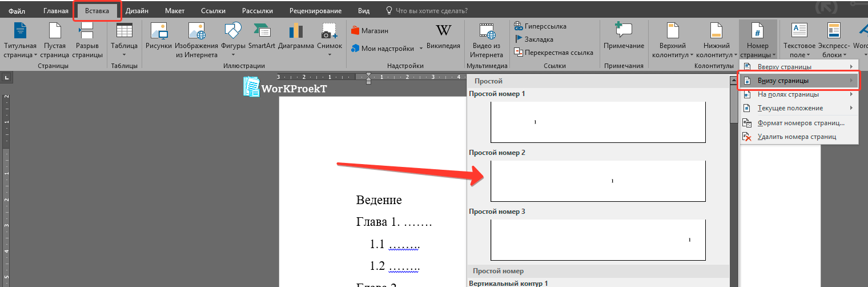Switch to the Дизайн tab
Screen dimensions: 868x287
pos(138,11)
